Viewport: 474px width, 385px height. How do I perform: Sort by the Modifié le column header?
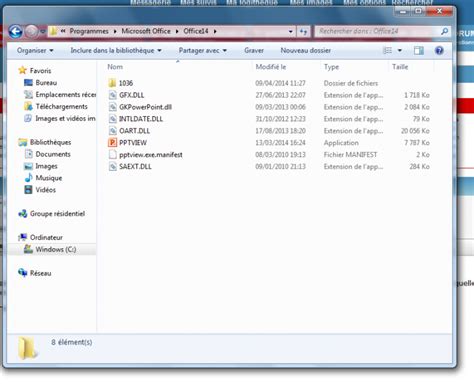click(x=271, y=67)
